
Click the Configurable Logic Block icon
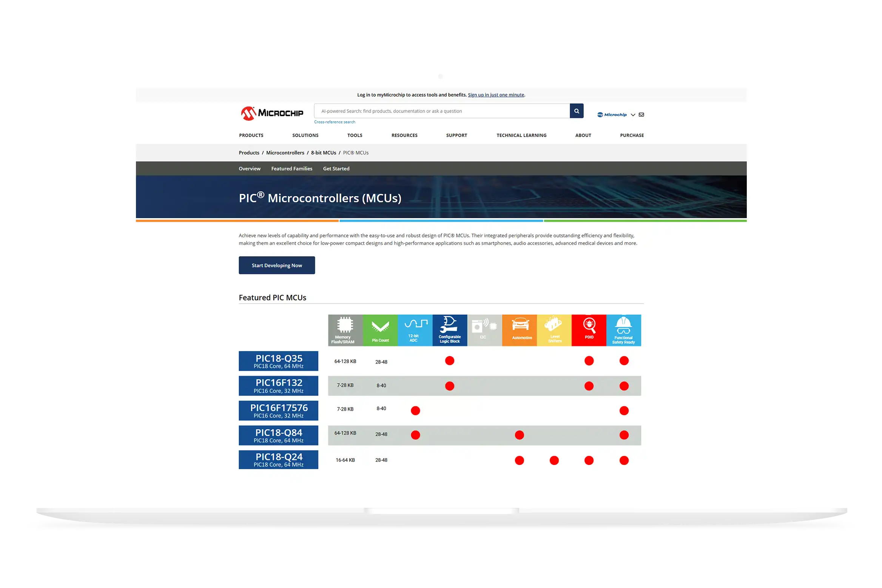[x=450, y=330]
